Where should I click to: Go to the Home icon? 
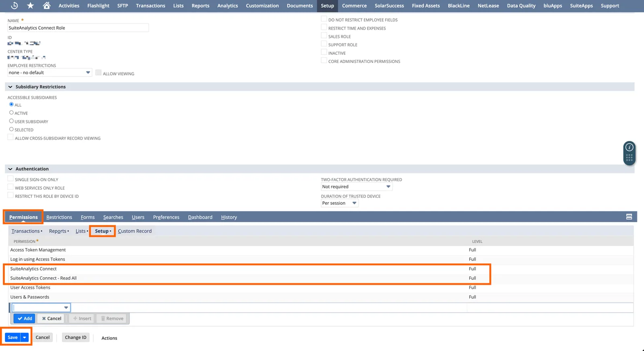tap(47, 6)
